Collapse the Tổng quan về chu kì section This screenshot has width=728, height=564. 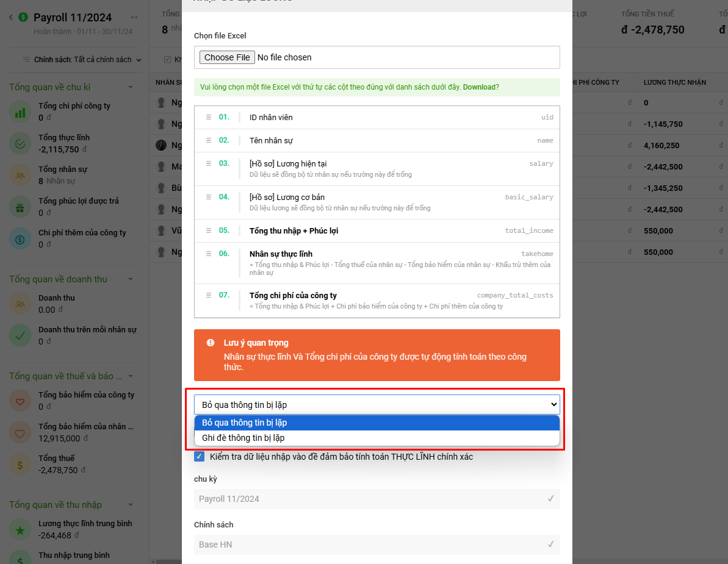coord(131,87)
